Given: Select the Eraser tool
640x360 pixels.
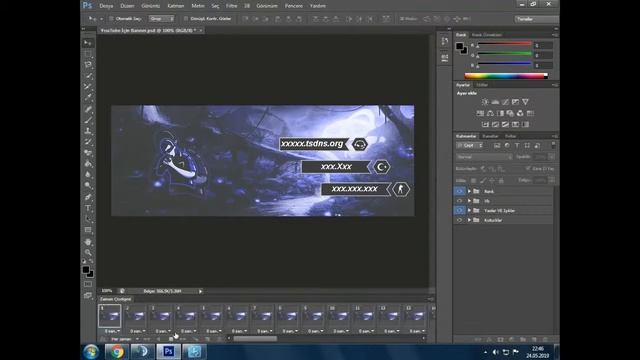Looking at the screenshot, I should click(x=88, y=153).
